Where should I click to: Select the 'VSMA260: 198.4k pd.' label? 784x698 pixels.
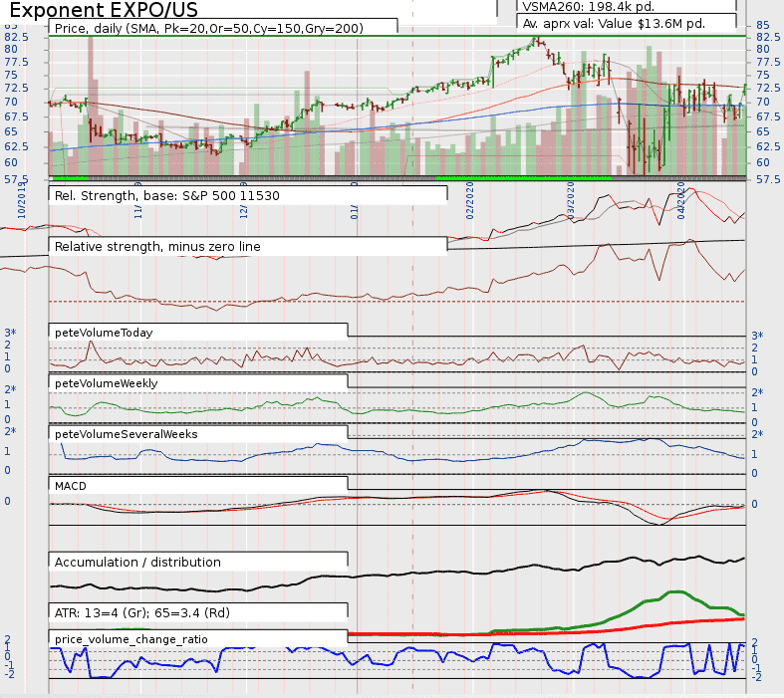click(588, 7)
